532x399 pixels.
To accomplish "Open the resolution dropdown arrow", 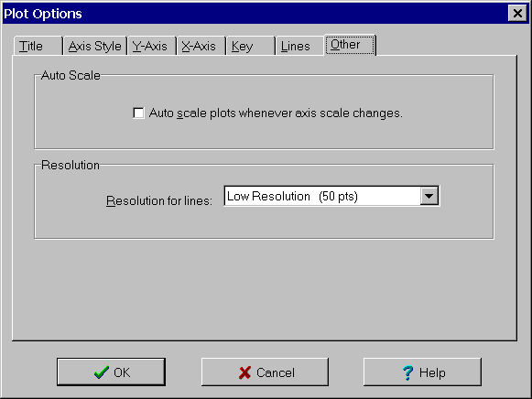I will [429, 196].
